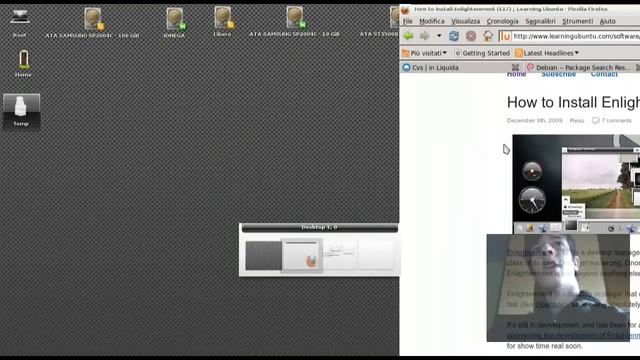Viewport: 640px width, 360px height.
Task: Open the Visualizza menu
Action: click(x=465, y=21)
